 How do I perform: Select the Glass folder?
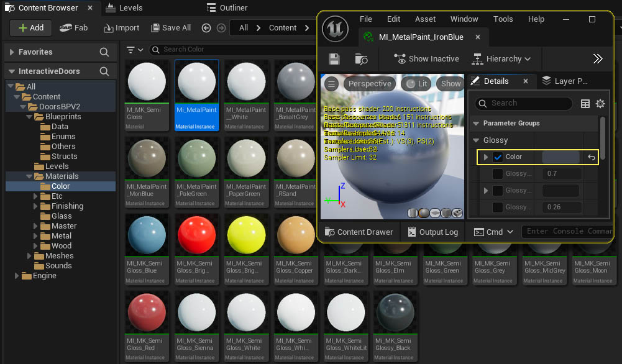(x=62, y=216)
